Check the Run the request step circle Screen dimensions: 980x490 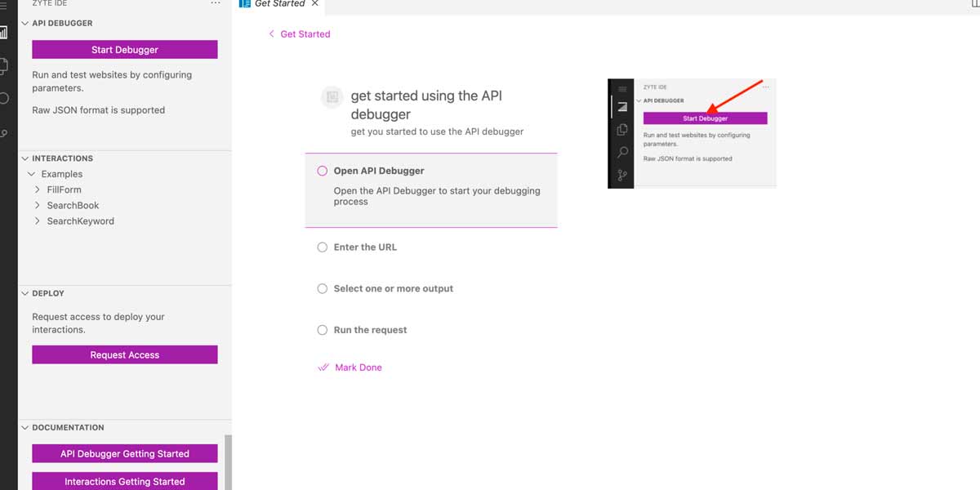[322, 330]
